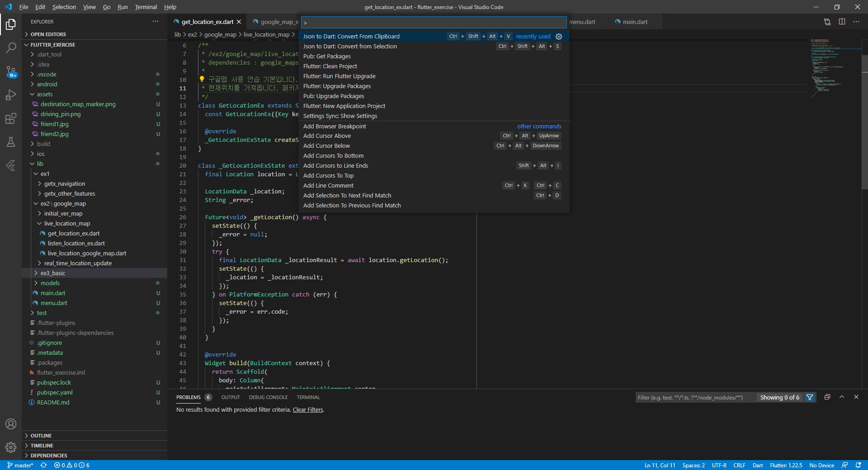Split the editor to the right
868x470 pixels.
pyautogui.click(x=842, y=22)
